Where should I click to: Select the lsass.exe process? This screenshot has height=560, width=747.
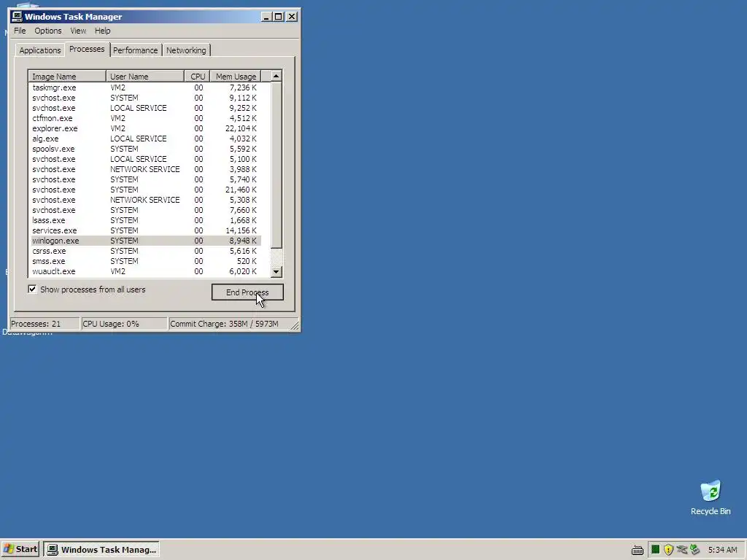coord(145,220)
